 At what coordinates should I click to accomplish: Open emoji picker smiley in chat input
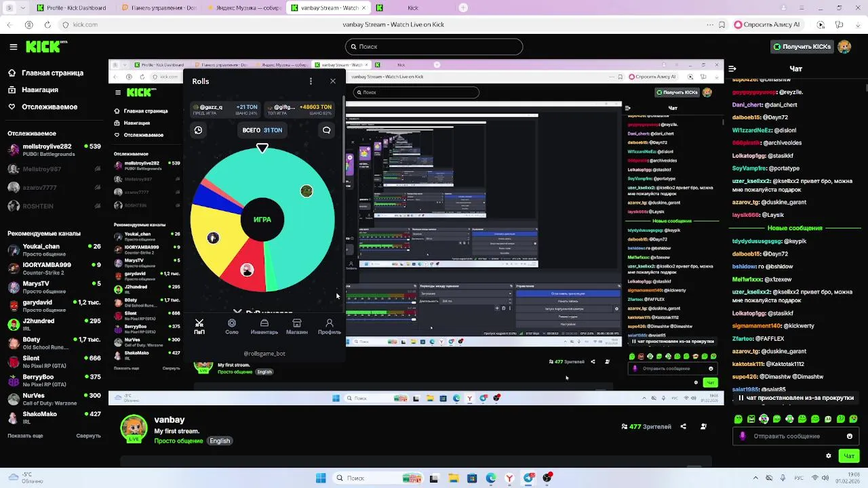click(x=849, y=436)
